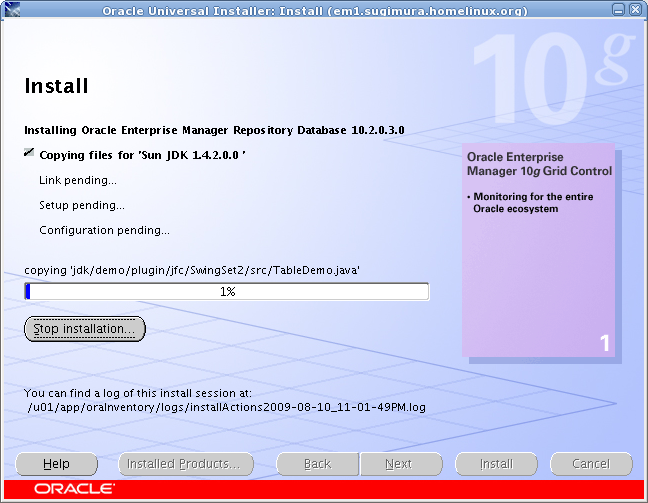Click the 1% installation progress bar
The width and height of the screenshot is (648, 503).
(227, 291)
